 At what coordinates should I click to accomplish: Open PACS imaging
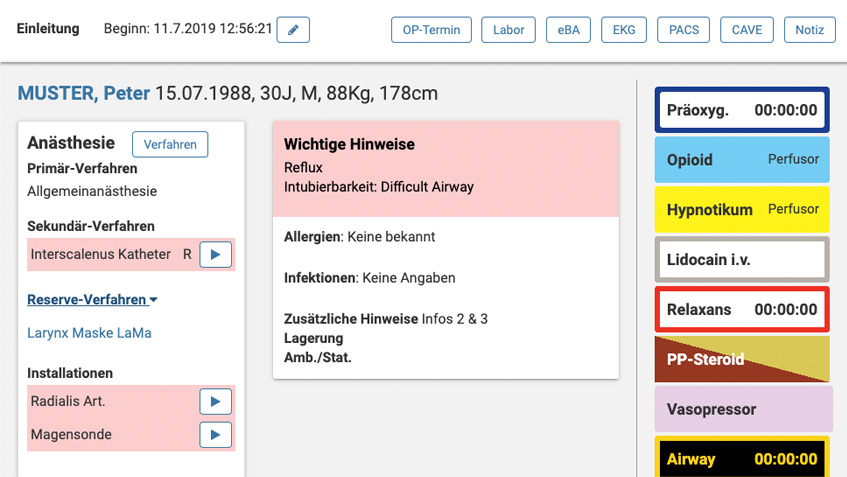coord(684,30)
